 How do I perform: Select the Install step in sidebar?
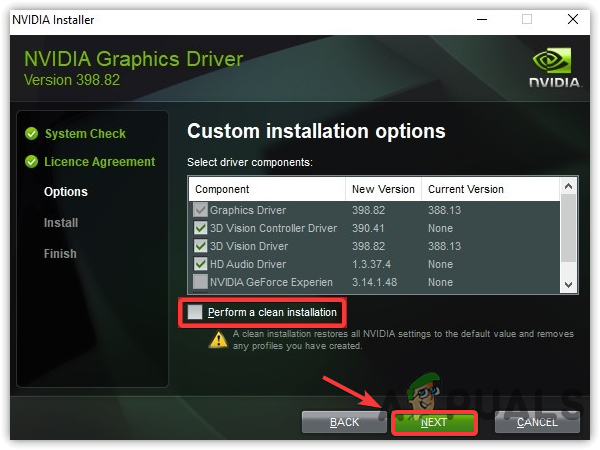pyautogui.click(x=61, y=223)
